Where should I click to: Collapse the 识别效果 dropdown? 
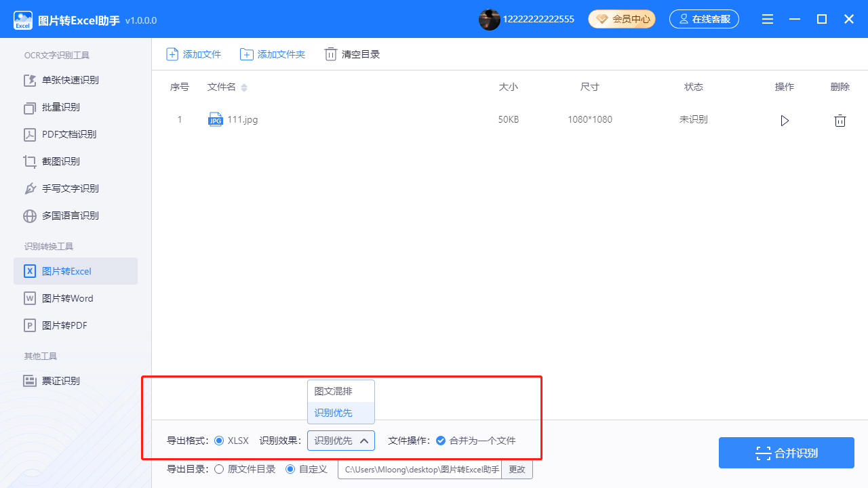tap(364, 440)
